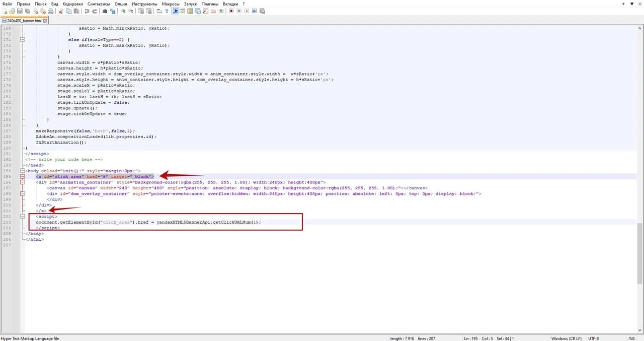Toggle show all characters (pilcrow)
Viewport: 644px width, 341px height.
tap(167, 11)
